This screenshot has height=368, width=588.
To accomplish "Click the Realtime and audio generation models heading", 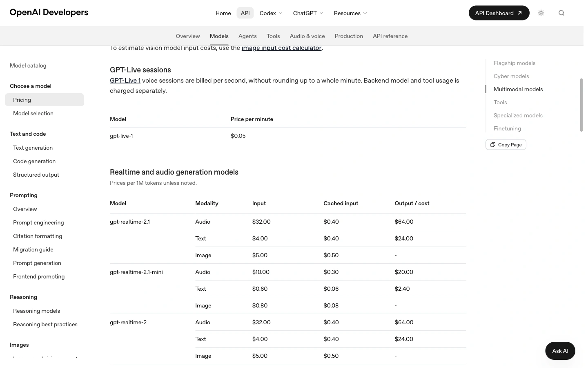I will (x=174, y=172).
